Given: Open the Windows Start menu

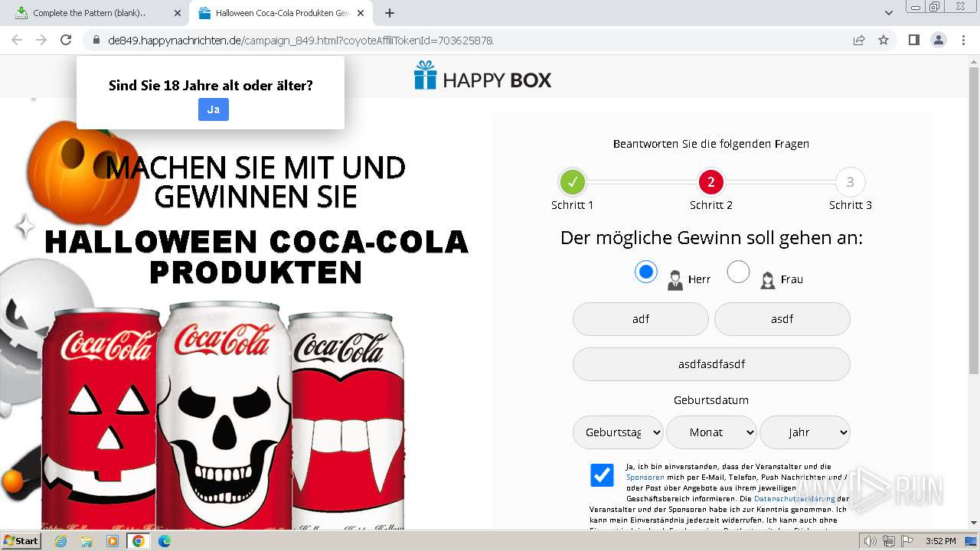Looking at the screenshot, I should [x=21, y=541].
